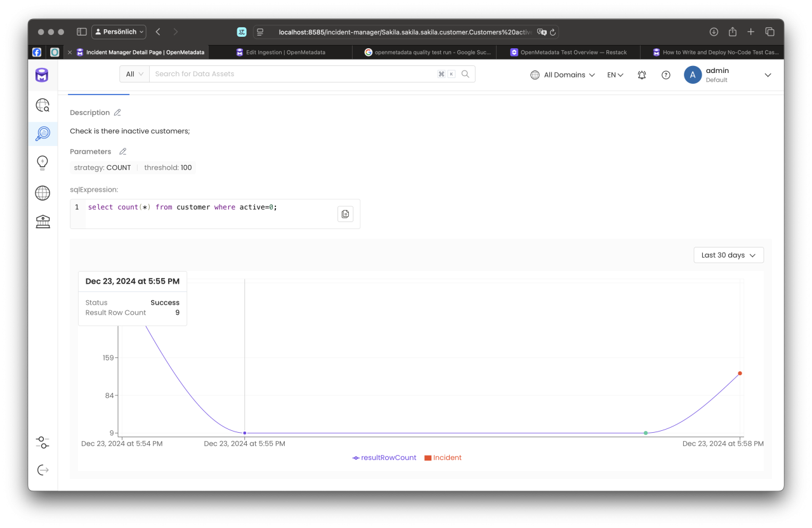Open the Governance building sidebar icon
Screen dimensions: 812x528
click(x=43, y=221)
